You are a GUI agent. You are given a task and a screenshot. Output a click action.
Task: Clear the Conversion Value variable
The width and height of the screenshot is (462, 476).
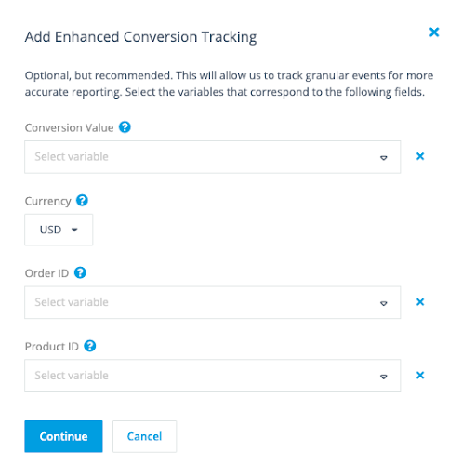420,156
